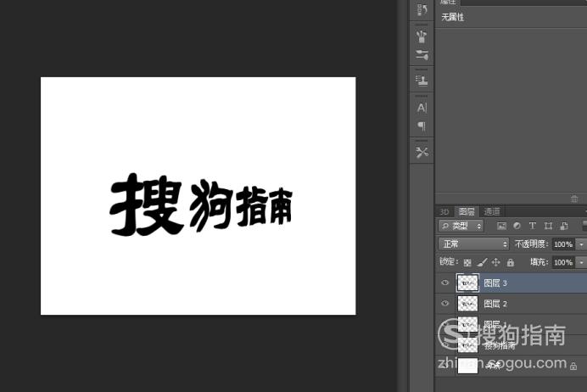
Task: Filter layers by adjustment layers icon
Action: point(517,226)
